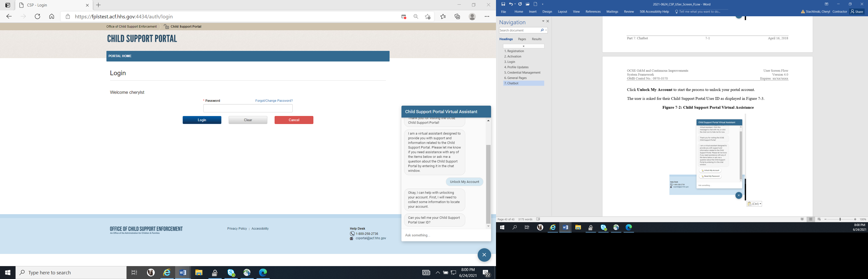Adjust the Word zoom slider
The image size is (868, 279).
pyautogui.click(x=841, y=219)
